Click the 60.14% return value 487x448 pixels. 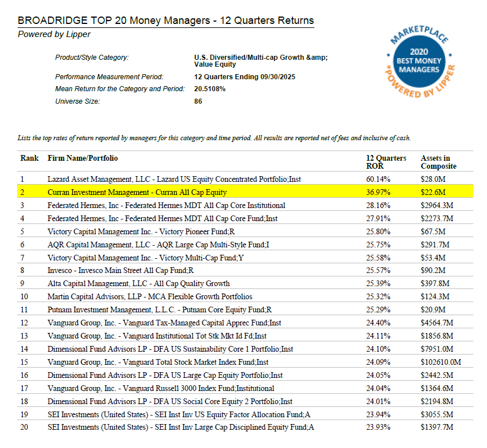(x=378, y=179)
